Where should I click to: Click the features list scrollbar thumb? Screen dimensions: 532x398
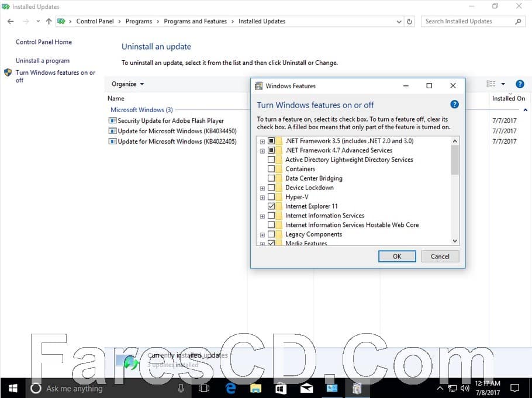[x=455, y=160]
